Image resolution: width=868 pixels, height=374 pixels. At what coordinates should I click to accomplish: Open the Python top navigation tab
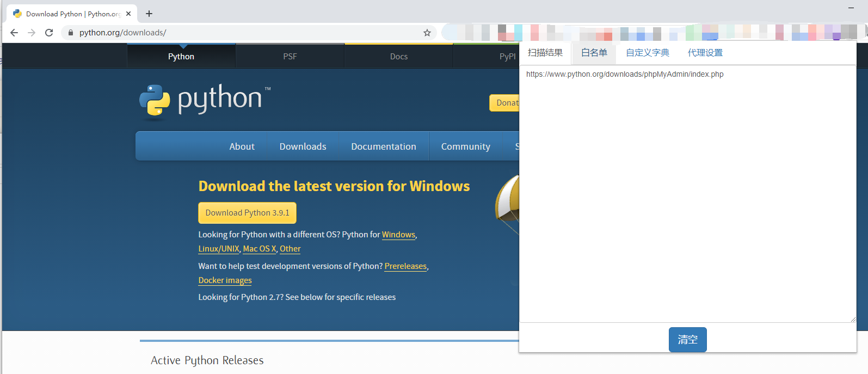(181, 56)
